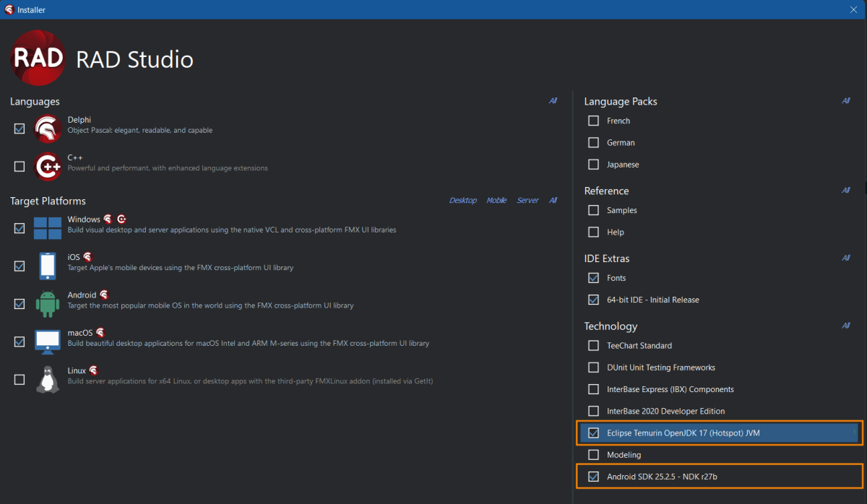Click the C++ language icon
The image size is (867, 504).
pyautogui.click(x=48, y=167)
